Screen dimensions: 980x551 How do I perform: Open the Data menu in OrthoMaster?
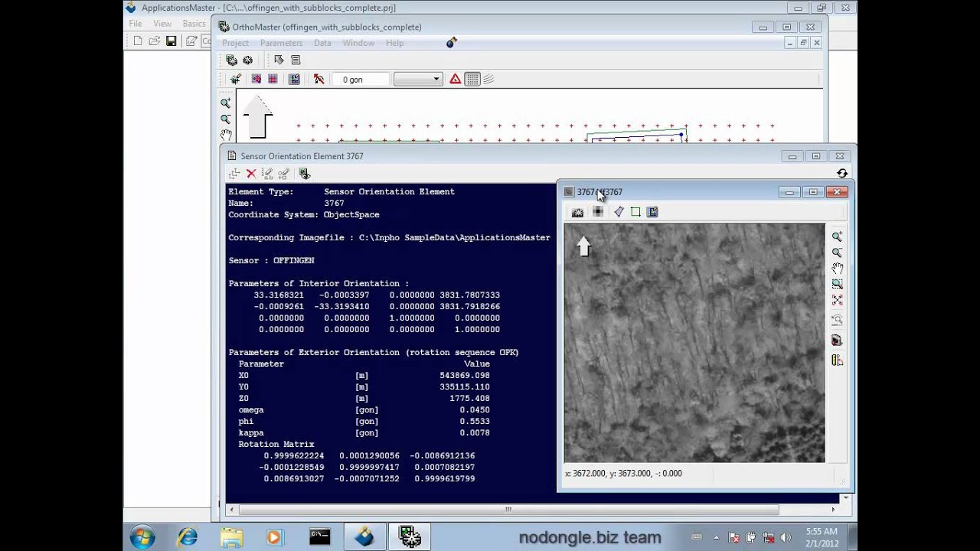click(322, 43)
